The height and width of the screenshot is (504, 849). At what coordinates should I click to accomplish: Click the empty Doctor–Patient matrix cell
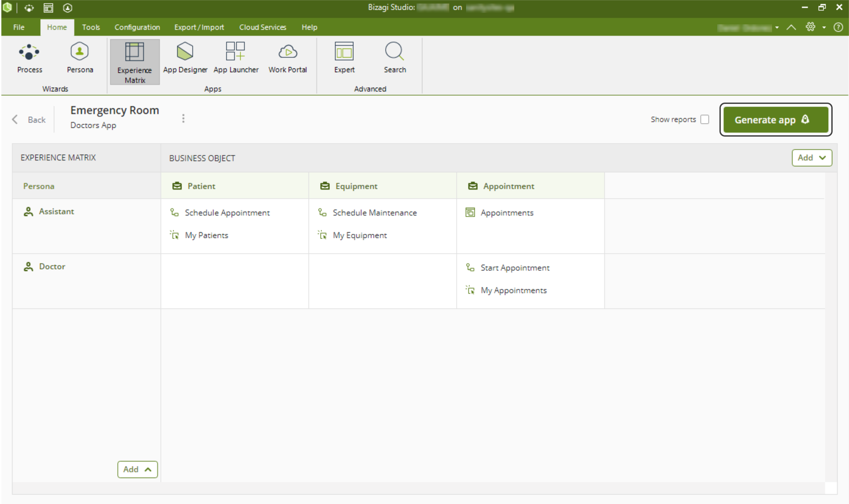tap(235, 281)
